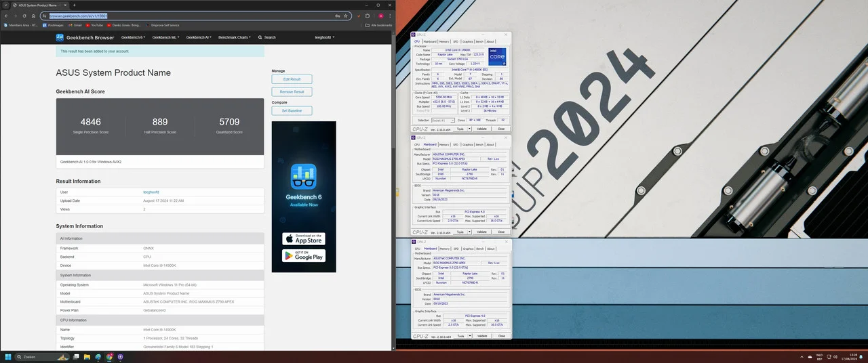Open the Chrome profile avatar
The height and width of the screenshot is (363, 868).
(x=381, y=16)
